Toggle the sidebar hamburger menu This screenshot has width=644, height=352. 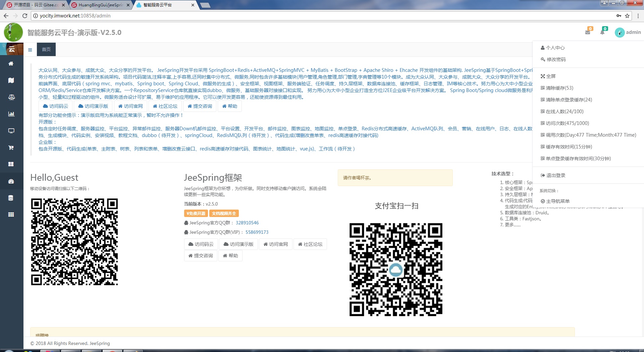click(x=30, y=50)
